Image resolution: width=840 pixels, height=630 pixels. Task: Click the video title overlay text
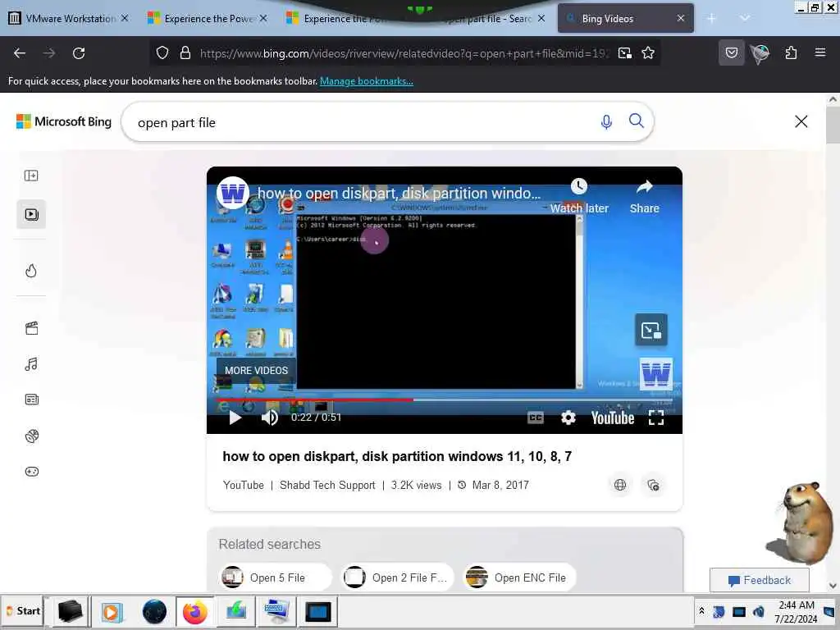[399, 194]
